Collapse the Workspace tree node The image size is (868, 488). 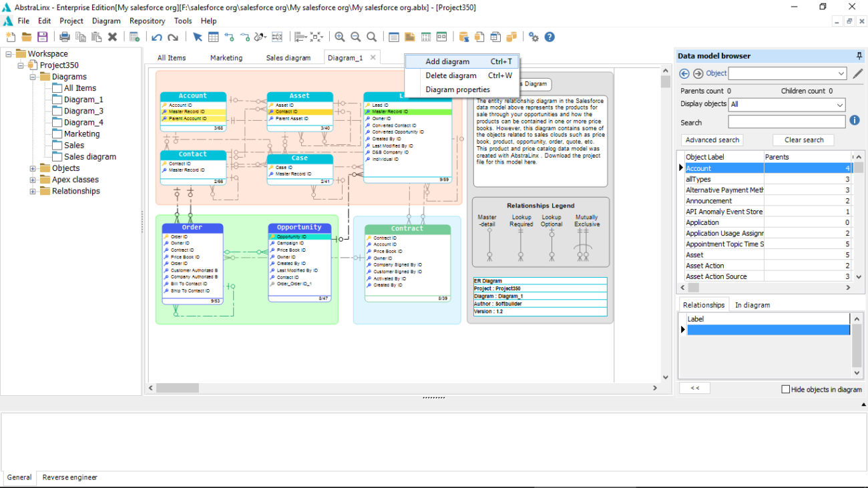(9, 53)
